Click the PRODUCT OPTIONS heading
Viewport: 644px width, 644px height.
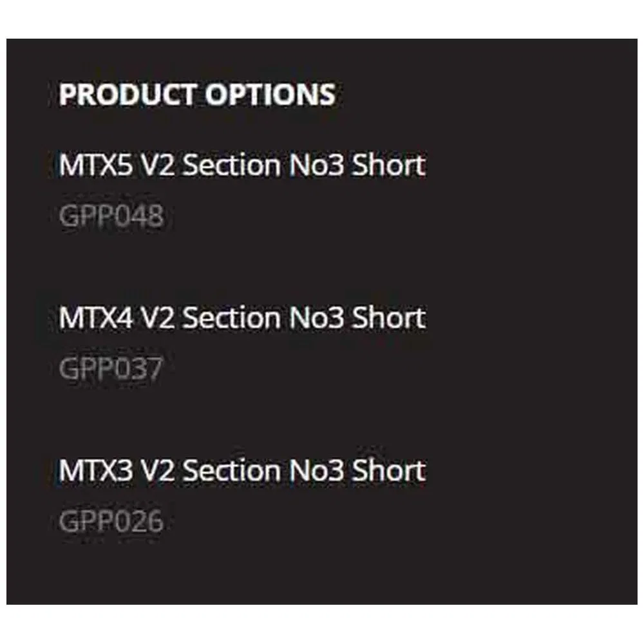tap(197, 95)
